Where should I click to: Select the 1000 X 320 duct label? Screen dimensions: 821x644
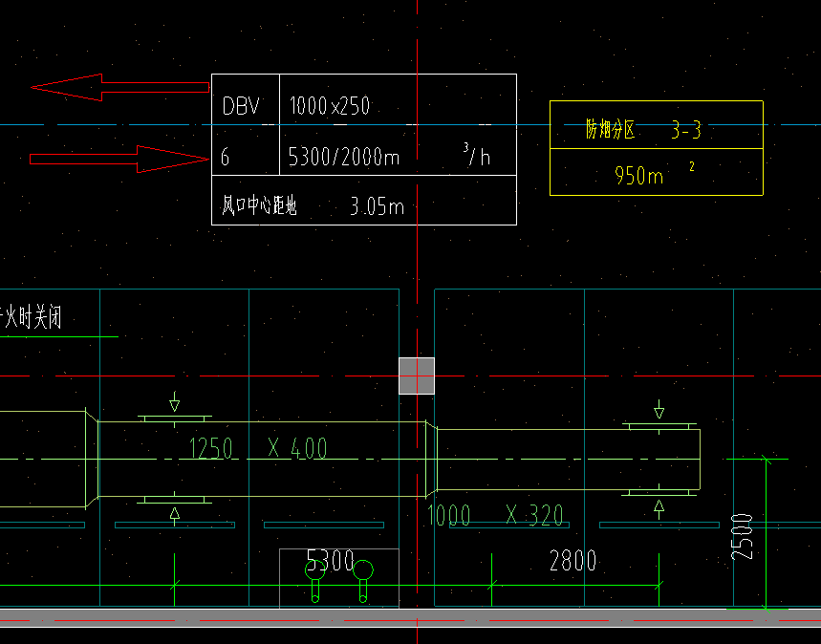495,515
